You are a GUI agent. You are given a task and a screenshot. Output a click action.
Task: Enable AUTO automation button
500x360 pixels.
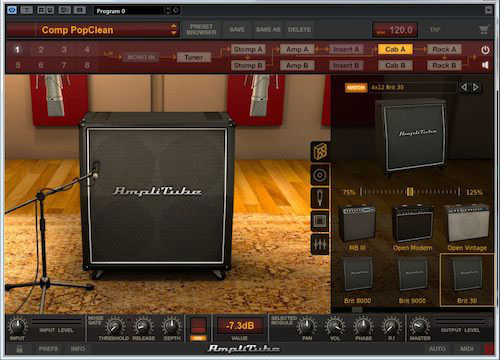pos(437,349)
